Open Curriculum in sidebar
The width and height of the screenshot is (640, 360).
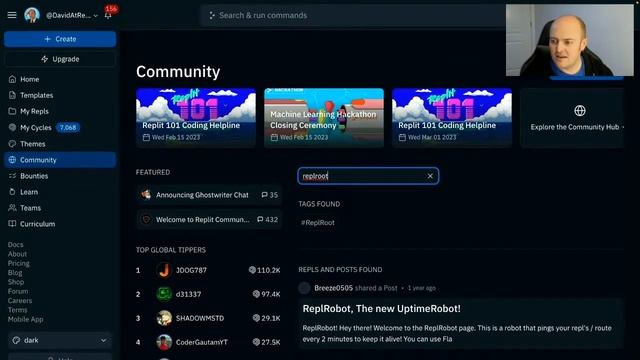coord(60,224)
